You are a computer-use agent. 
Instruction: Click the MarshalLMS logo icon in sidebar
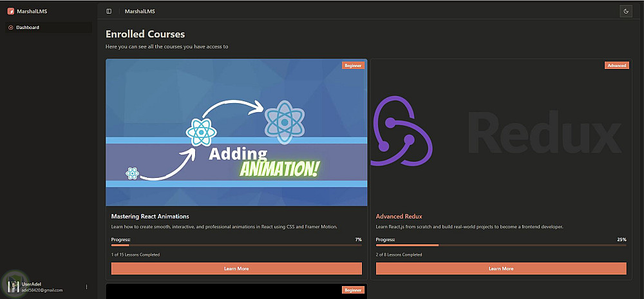[11, 11]
